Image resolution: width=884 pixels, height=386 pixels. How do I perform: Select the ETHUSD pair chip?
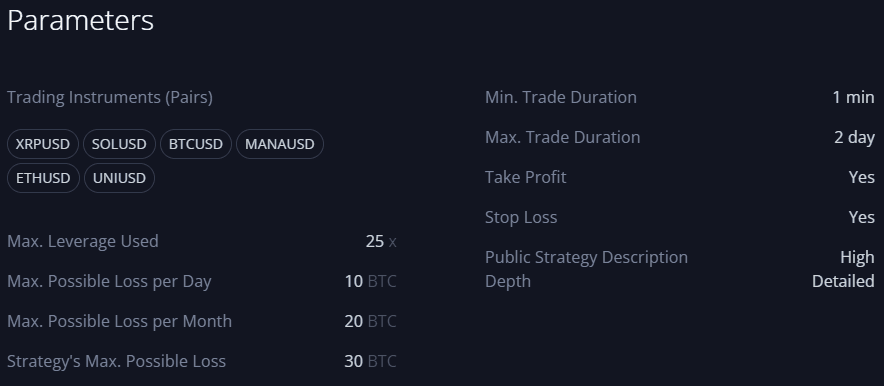pyautogui.click(x=43, y=178)
